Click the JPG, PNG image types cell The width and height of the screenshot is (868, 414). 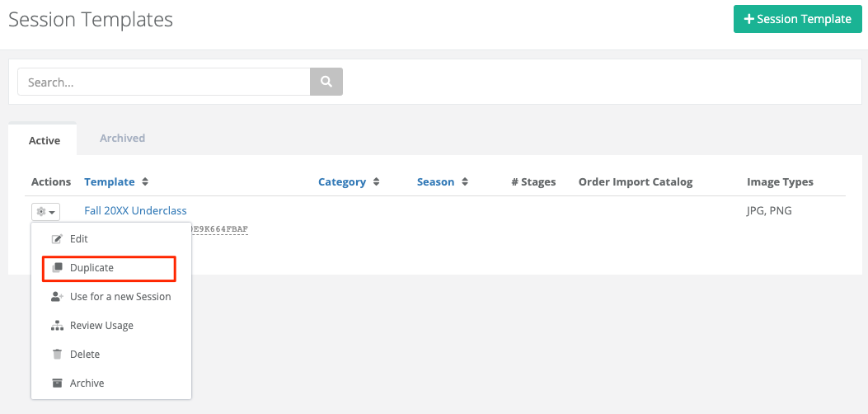click(x=769, y=210)
